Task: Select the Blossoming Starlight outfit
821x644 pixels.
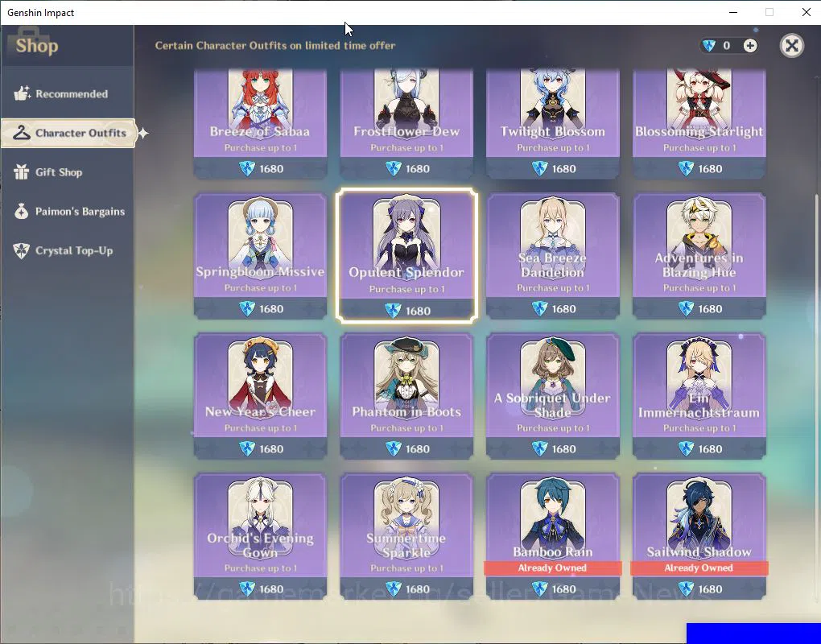Action: (699, 123)
